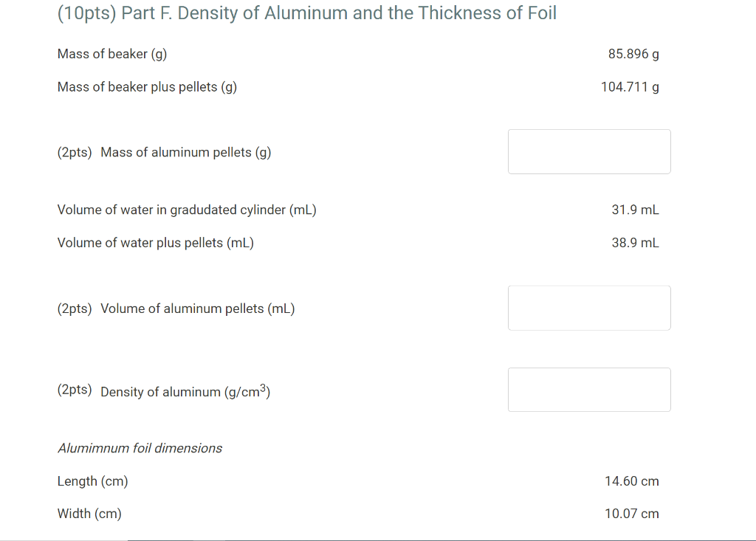Viewport: 756px width, 541px height.
Task: Click the 104.711 g value
Action: pos(630,86)
